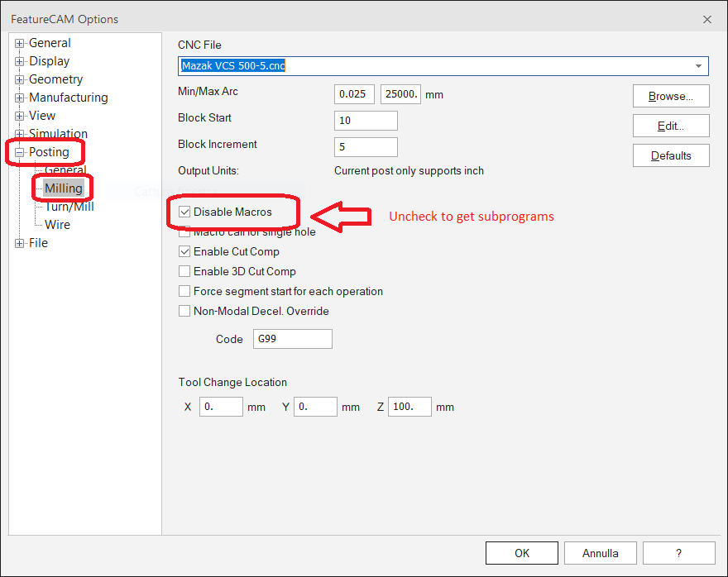728x577 pixels.
Task: Enable Non-Modal Decel. Override
Action: click(184, 311)
